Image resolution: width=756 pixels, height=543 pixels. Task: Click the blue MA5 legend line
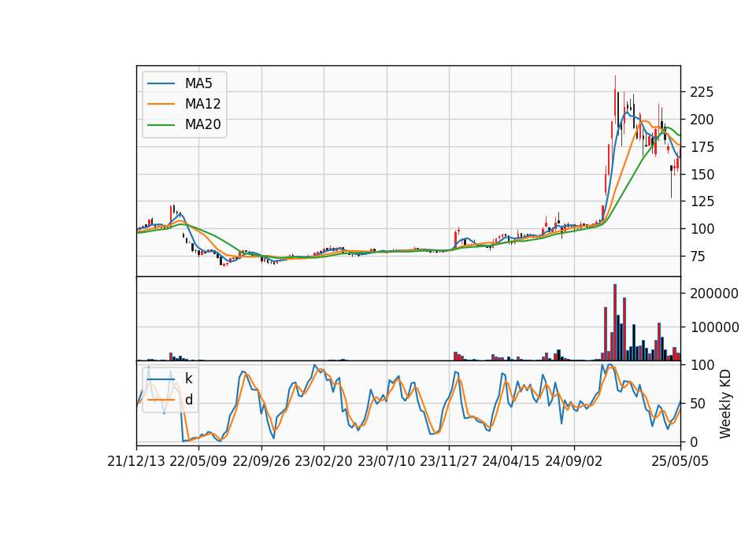[x=161, y=83]
